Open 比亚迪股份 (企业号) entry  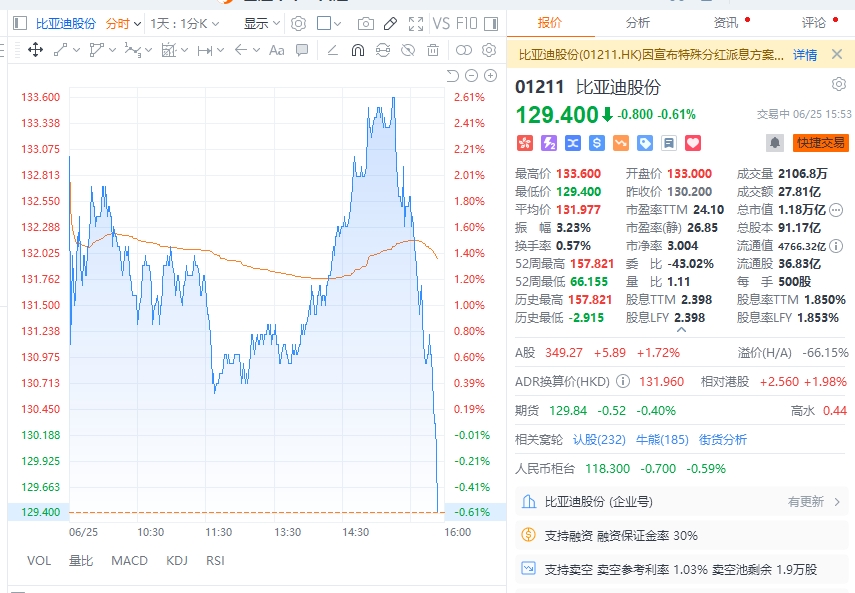[x=682, y=501]
